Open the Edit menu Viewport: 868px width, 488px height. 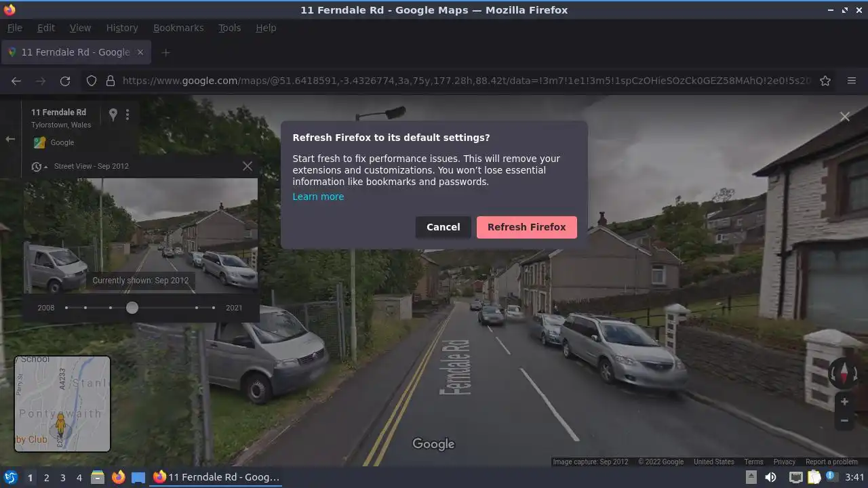(x=46, y=28)
